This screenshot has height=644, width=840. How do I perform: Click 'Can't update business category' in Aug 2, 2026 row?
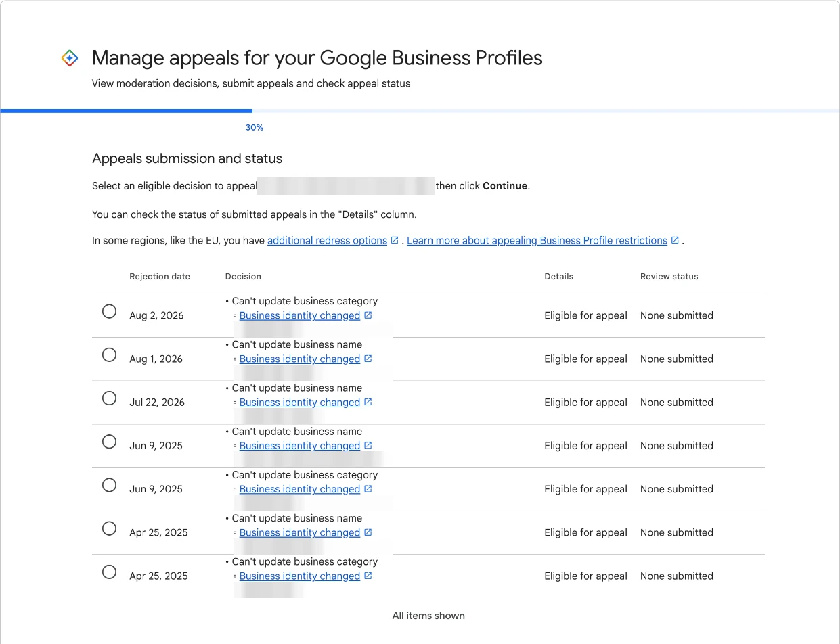pos(305,301)
